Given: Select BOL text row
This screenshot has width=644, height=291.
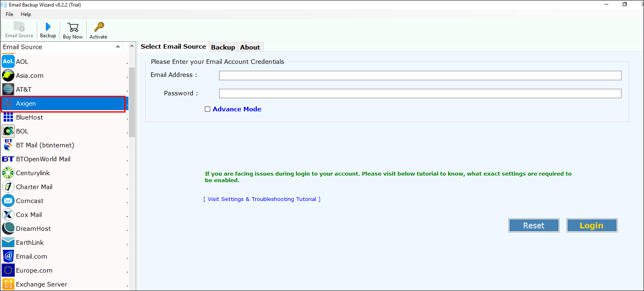Looking at the screenshot, I should [x=22, y=131].
